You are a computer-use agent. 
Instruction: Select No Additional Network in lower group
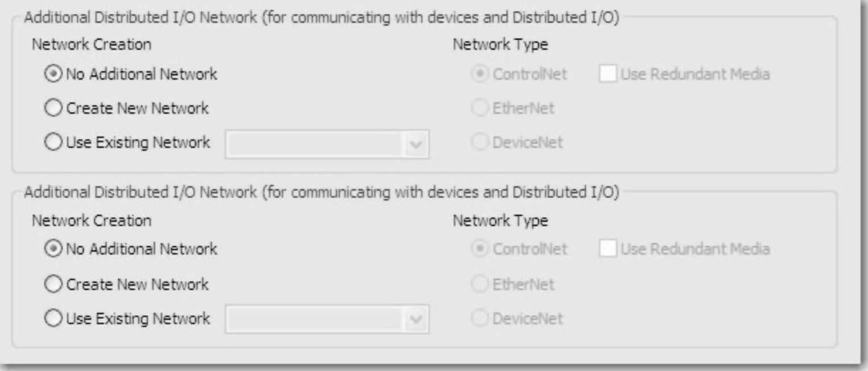52,249
